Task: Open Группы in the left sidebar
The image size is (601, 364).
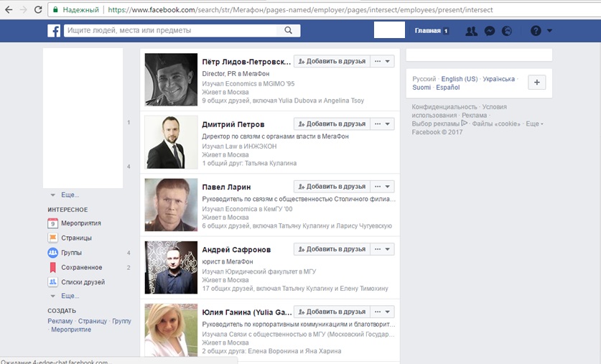Action: point(71,253)
